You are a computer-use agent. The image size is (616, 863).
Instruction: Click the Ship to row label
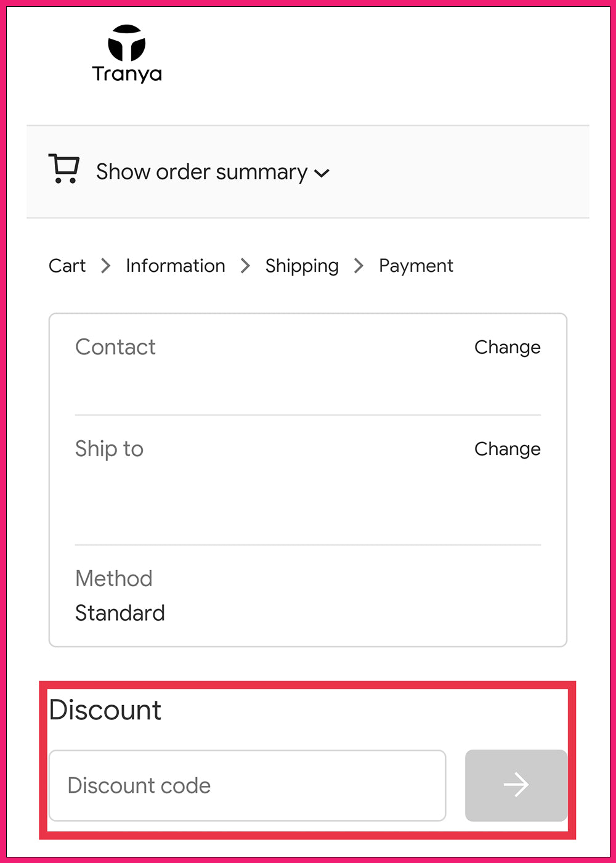[x=109, y=449]
